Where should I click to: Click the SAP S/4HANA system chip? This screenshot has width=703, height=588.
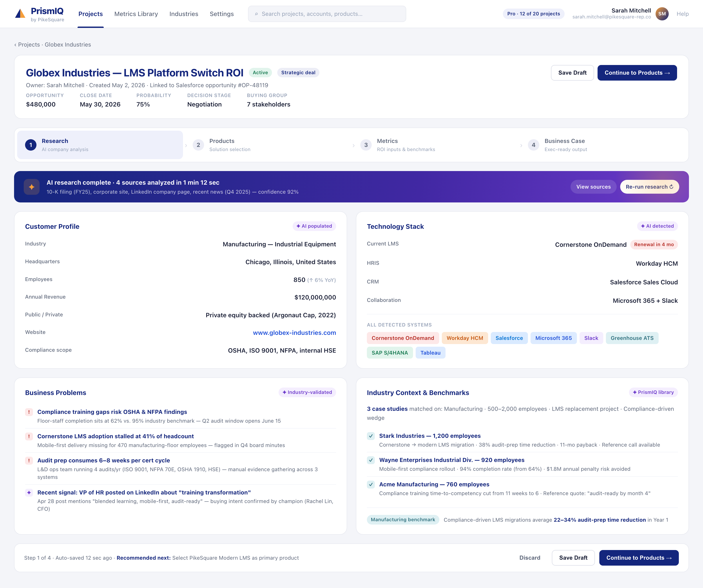click(390, 353)
